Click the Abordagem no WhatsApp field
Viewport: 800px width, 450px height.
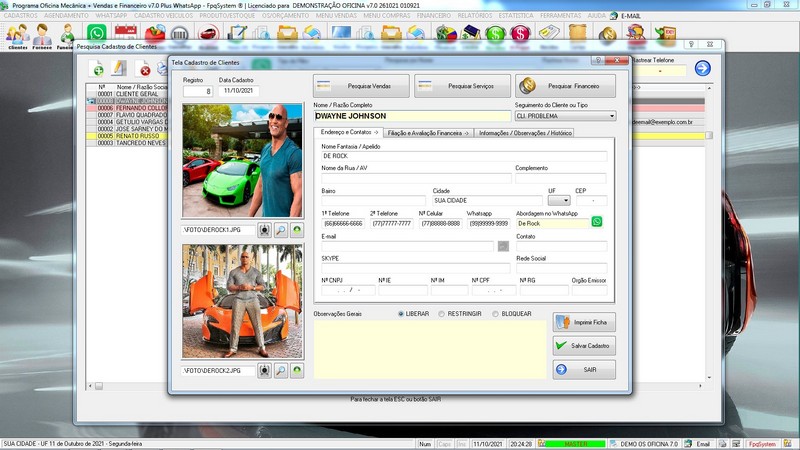(553, 223)
